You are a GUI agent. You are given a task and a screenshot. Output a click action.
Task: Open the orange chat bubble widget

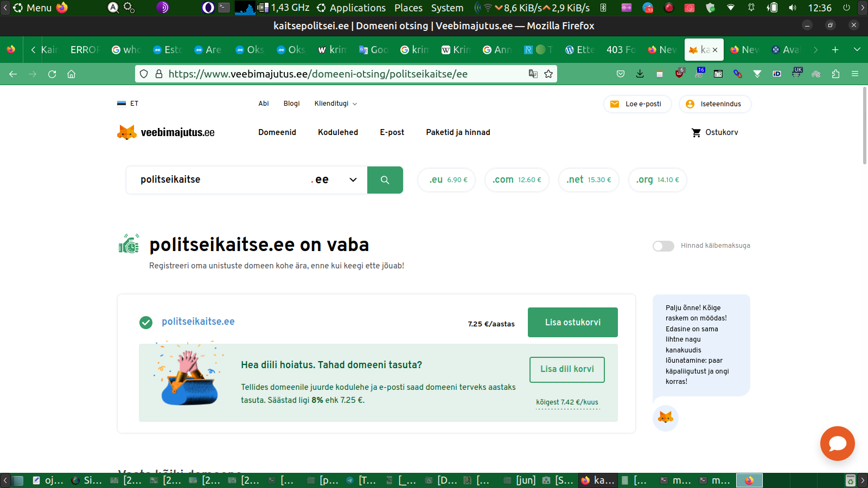tap(837, 444)
